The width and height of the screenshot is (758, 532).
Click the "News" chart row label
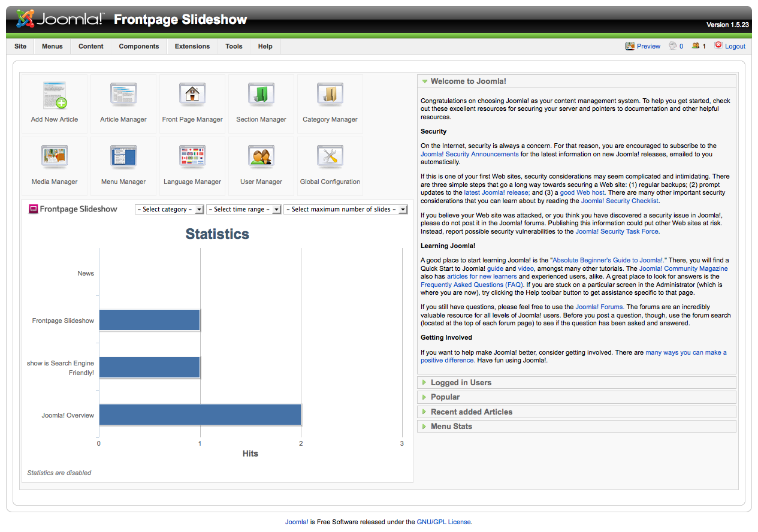[86, 273]
